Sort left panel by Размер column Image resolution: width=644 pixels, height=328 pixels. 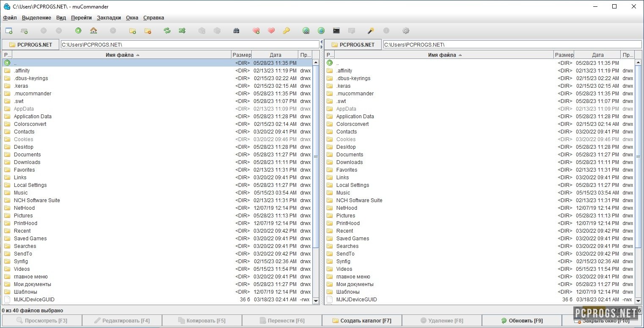tap(242, 55)
